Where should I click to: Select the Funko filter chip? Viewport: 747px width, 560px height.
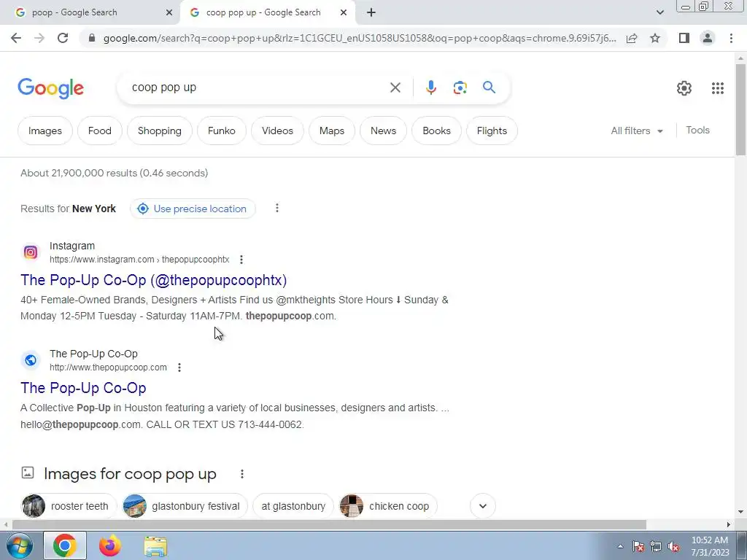222,131
